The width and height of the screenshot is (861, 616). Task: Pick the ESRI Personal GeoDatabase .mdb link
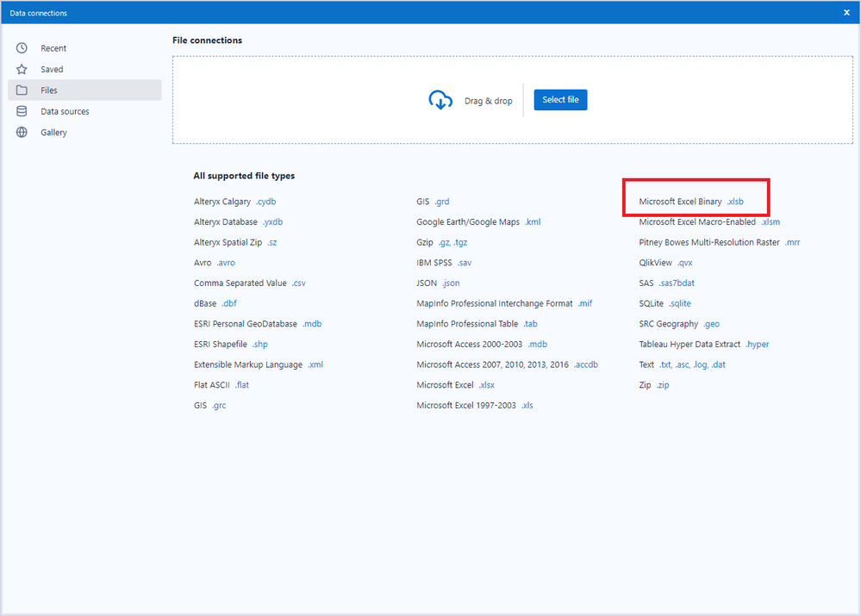click(312, 324)
